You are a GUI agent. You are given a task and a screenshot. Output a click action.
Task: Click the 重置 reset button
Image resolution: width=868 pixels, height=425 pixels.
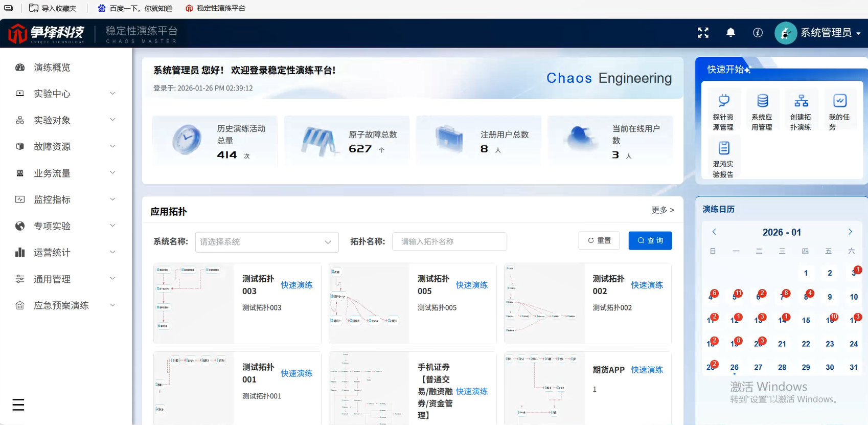tap(599, 240)
